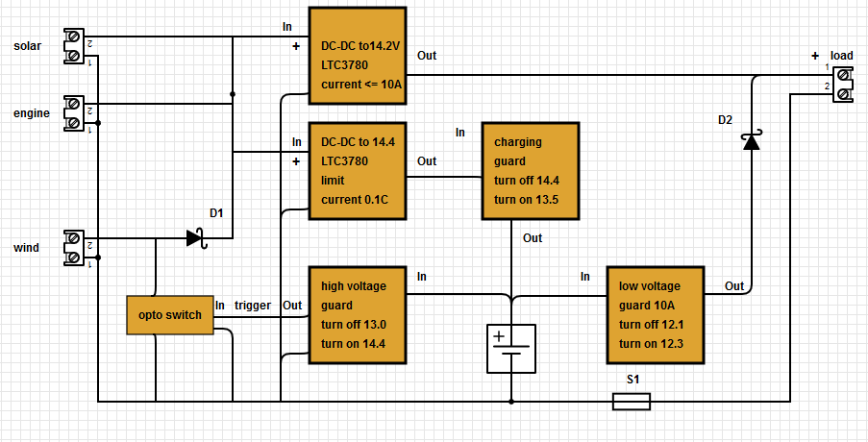
Task: Click the 'S1' fuse label
Action: point(632,380)
